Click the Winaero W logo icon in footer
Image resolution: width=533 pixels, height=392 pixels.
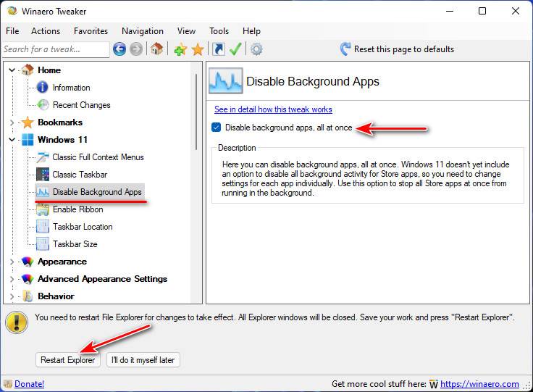433,384
